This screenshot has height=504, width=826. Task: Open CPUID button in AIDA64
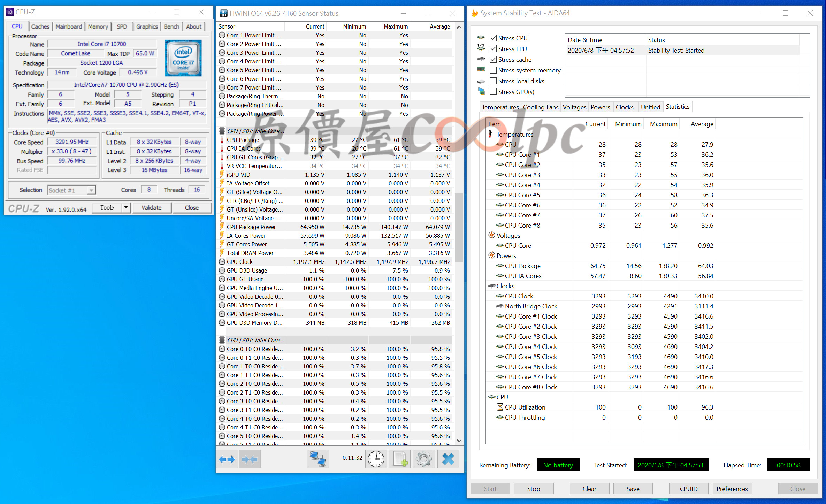point(689,489)
